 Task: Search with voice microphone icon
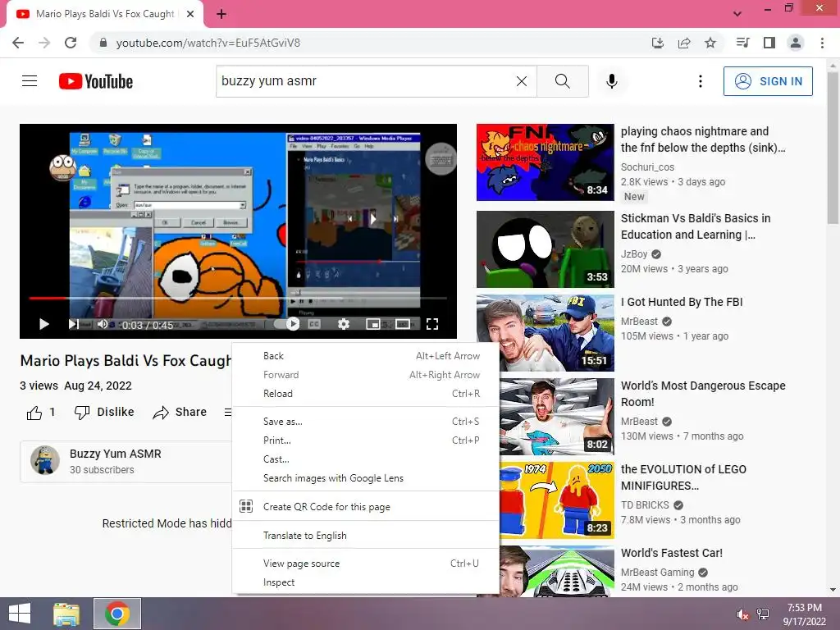[612, 81]
